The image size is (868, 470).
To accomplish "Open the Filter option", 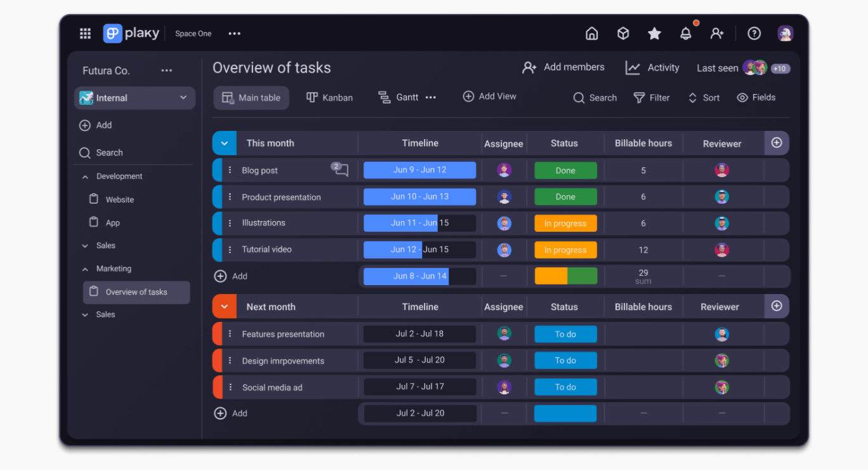I will pyautogui.click(x=652, y=98).
